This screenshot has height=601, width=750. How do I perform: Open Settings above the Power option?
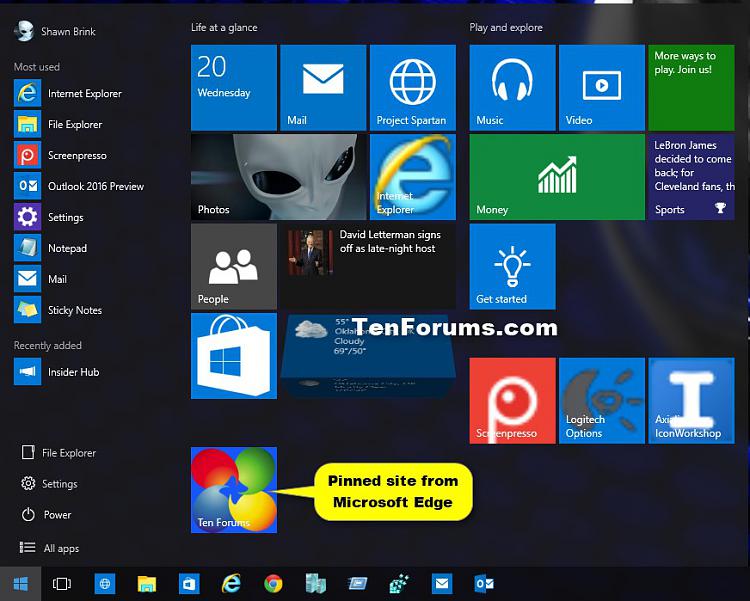pos(59,484)
